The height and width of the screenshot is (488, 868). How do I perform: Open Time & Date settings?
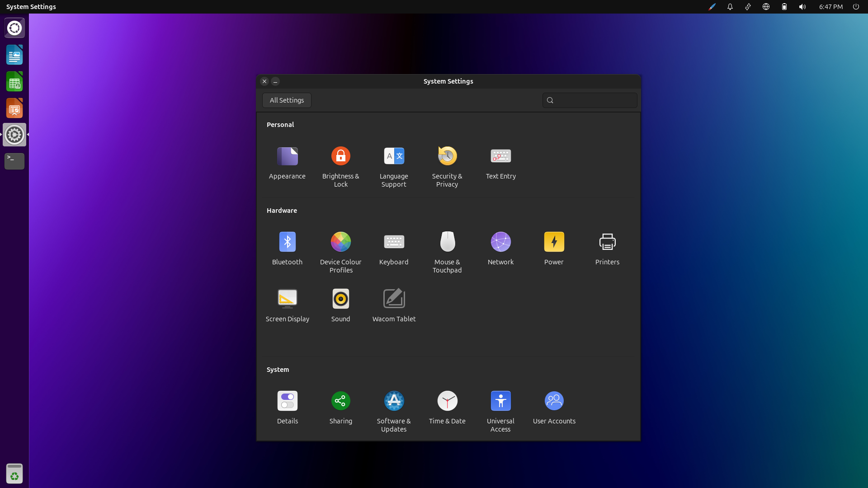[447, 408]
